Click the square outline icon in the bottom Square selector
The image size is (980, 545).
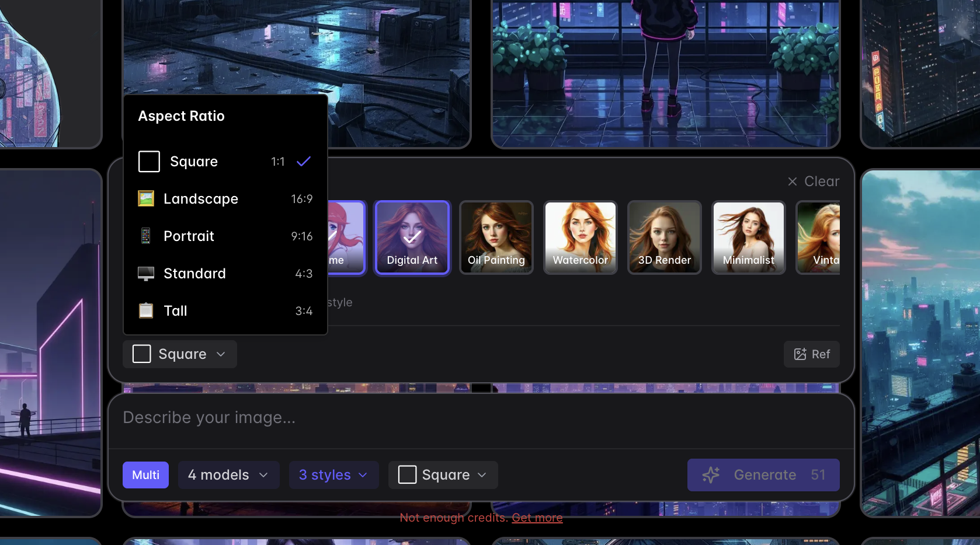(407, 474)
